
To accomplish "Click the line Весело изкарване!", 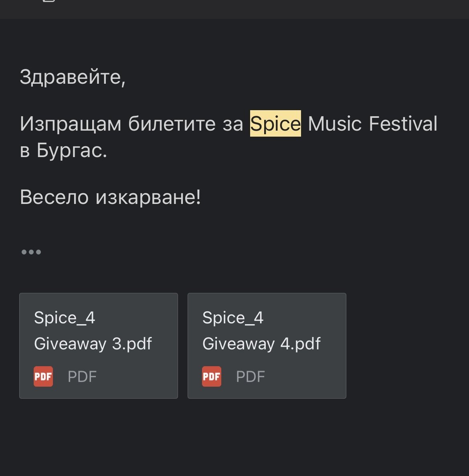I will pyautogui.click(x=110, y=197).
